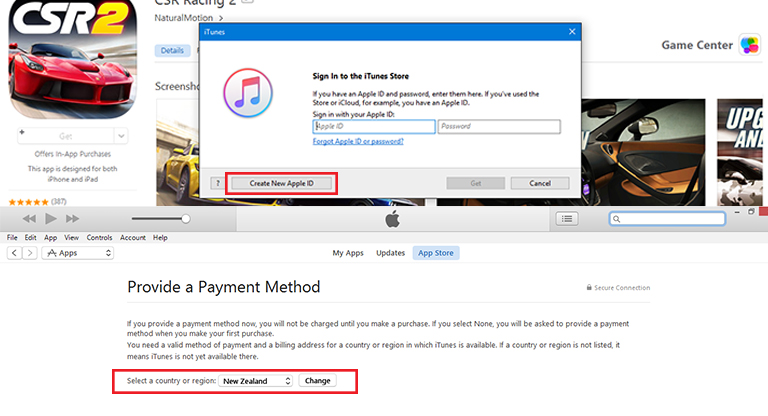Open the File menu
The height and width of the screenshot is (416, 768).
tap(12, 238)
